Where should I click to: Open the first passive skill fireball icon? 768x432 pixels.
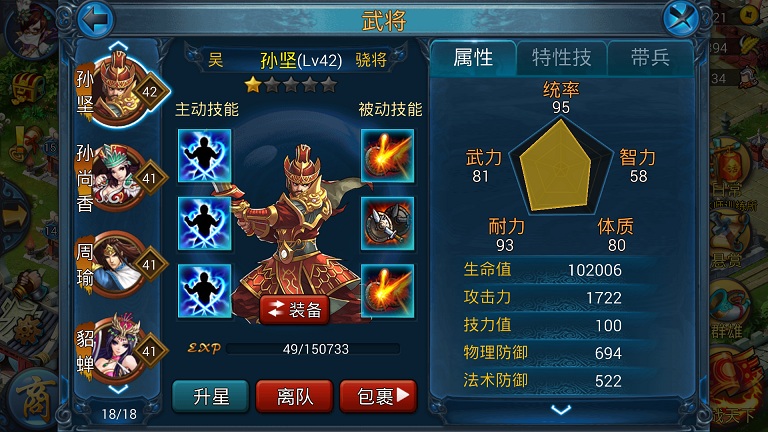tap(387, 156)
